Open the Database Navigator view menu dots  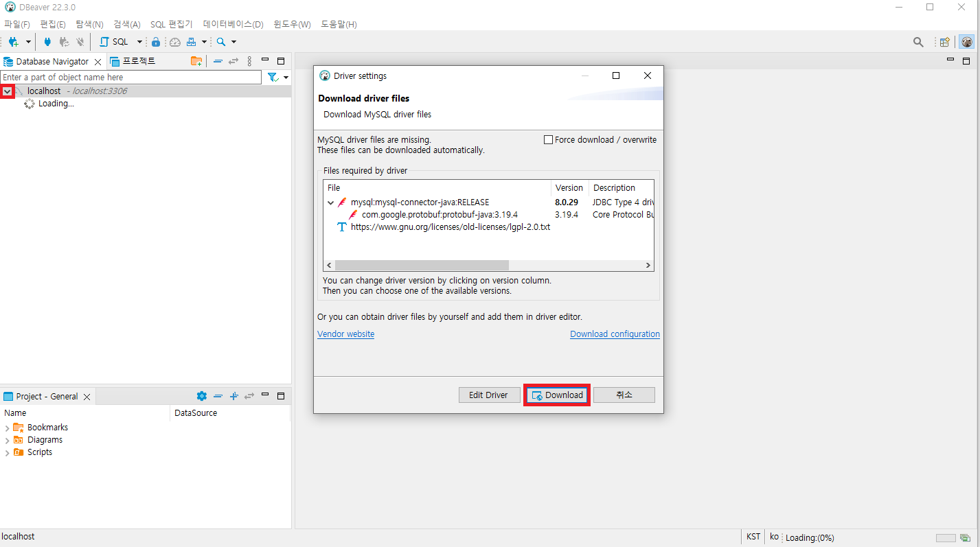(x=249, y=61)
